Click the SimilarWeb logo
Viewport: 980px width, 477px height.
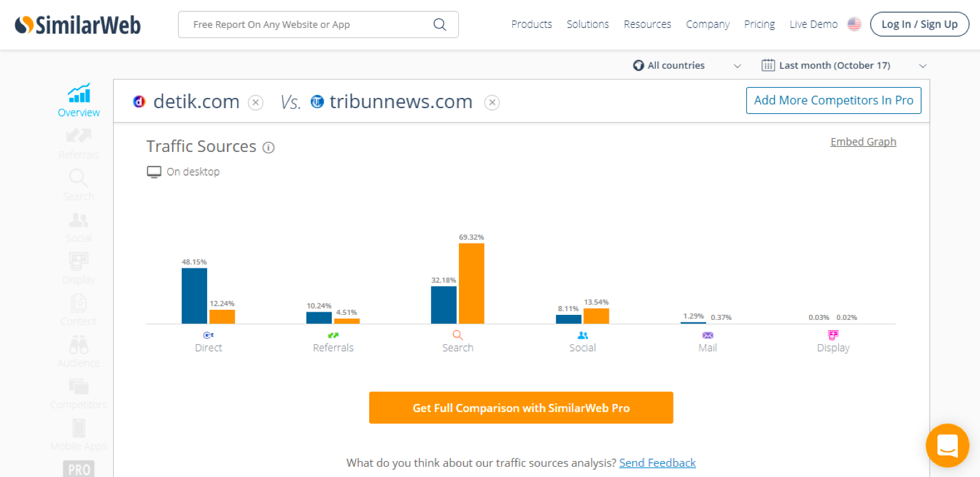pos(78,25)
